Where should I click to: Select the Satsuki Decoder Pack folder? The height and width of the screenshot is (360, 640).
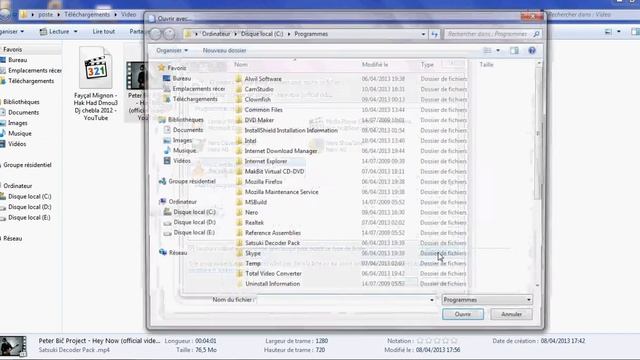[x=272, y=243]
